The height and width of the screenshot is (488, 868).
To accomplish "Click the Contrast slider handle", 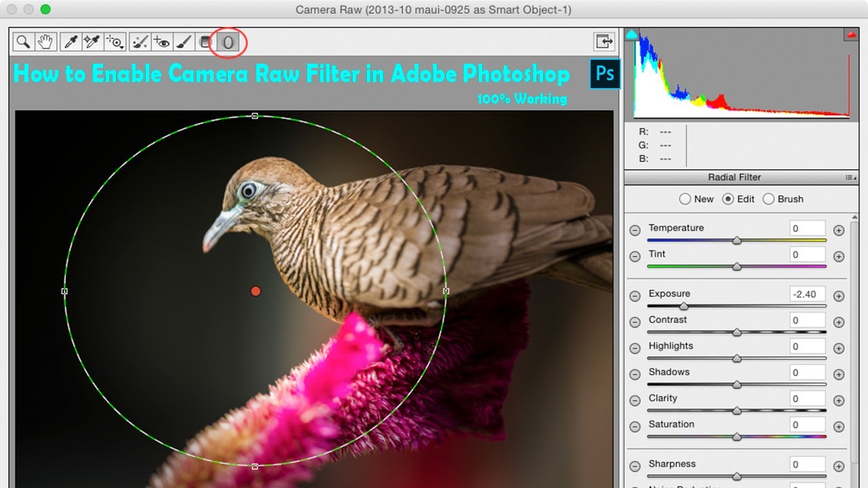I will (x=737, y=332).
